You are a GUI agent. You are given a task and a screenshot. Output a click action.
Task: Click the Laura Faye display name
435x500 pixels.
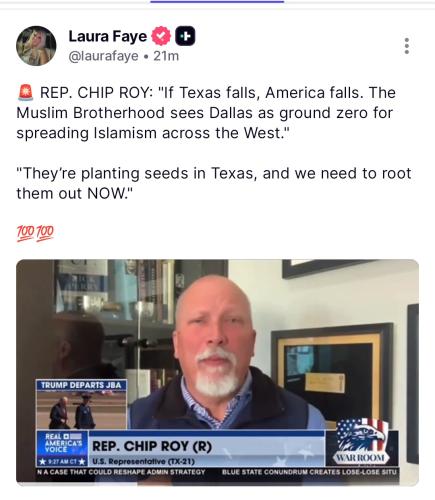click(x=108, y=36)
